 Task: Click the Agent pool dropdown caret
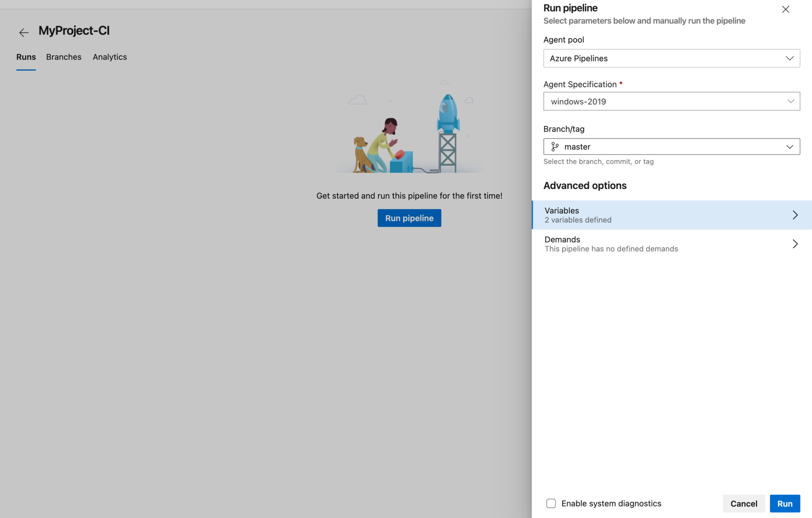790,58
